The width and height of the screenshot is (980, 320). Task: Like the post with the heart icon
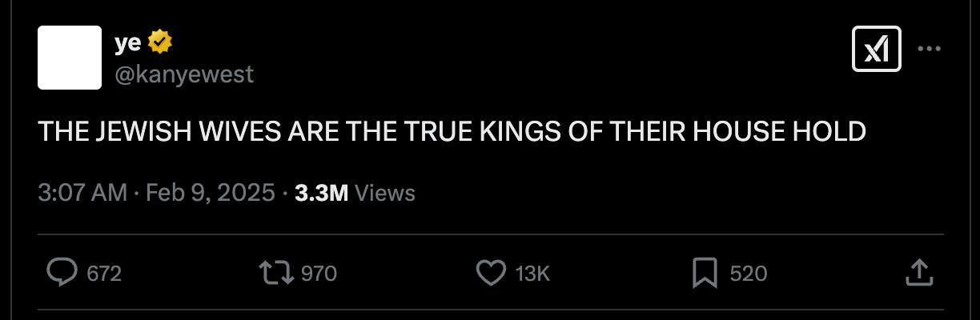490,274
